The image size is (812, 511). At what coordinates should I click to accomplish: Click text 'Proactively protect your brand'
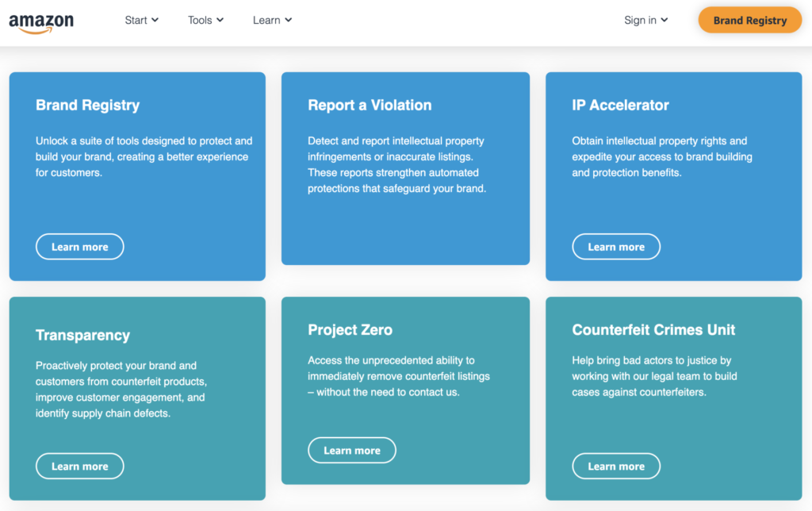106,366
